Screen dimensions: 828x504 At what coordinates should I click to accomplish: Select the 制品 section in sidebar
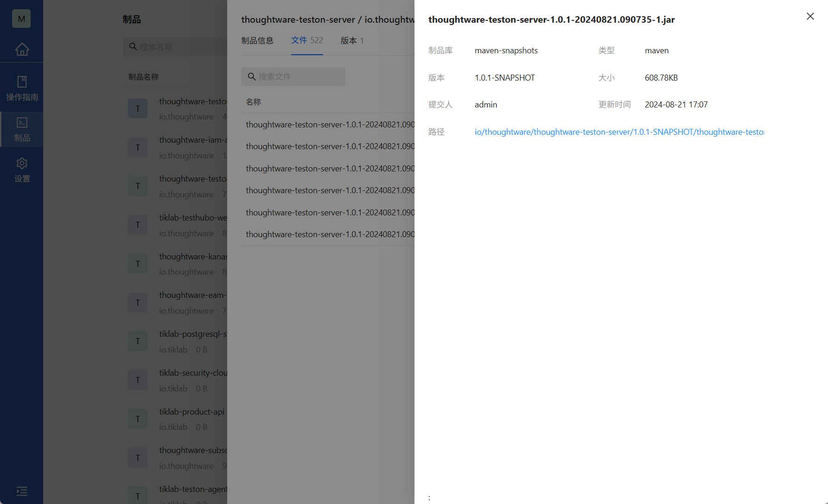[x=22, y=129]
